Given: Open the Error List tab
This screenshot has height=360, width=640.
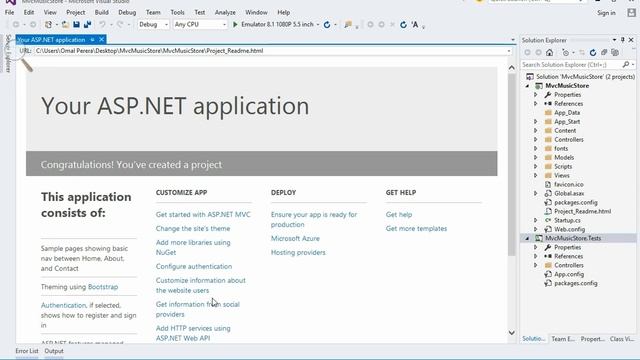Looking at the screenshot, I should (27, 351).
